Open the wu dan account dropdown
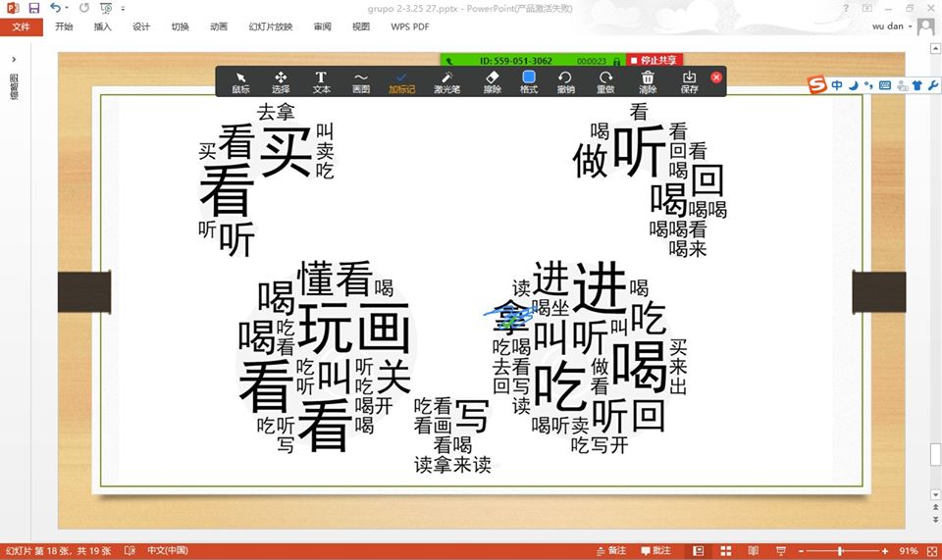 tap(892, 26)
